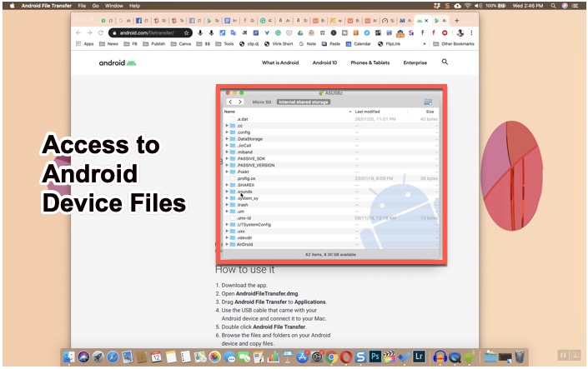Viewport: 588px width, 369px height.
Task: Open the File menu
Action: (x=82, y=6)
